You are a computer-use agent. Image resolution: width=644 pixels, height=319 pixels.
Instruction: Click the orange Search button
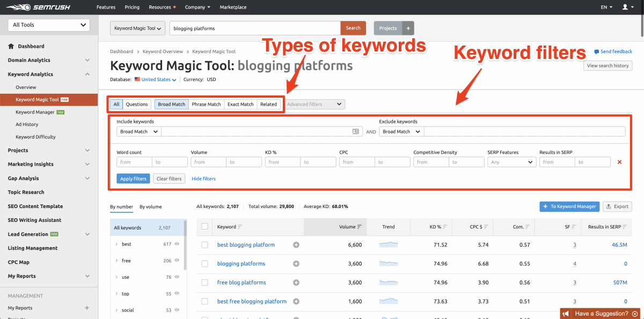click(x=353, y=28)
